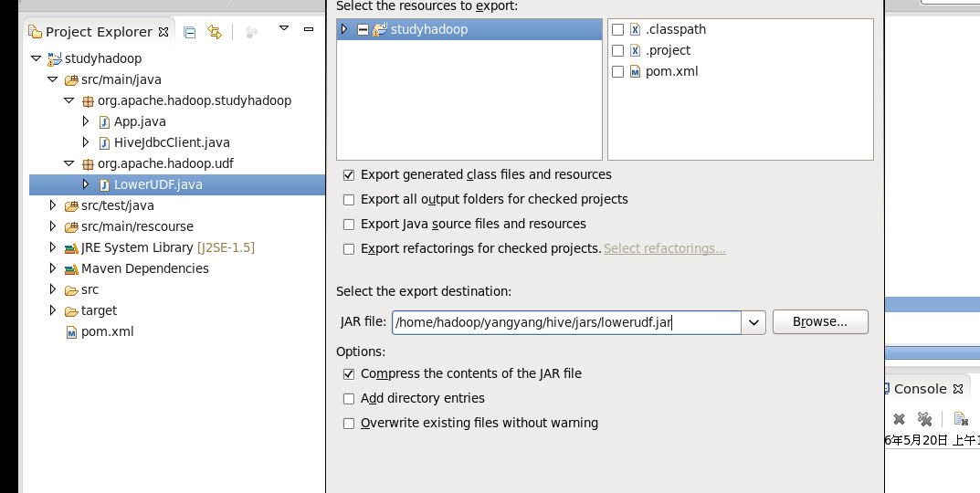Open JAR file path dropdown
This screenshot has height=493, width=980.
[753, 322]
